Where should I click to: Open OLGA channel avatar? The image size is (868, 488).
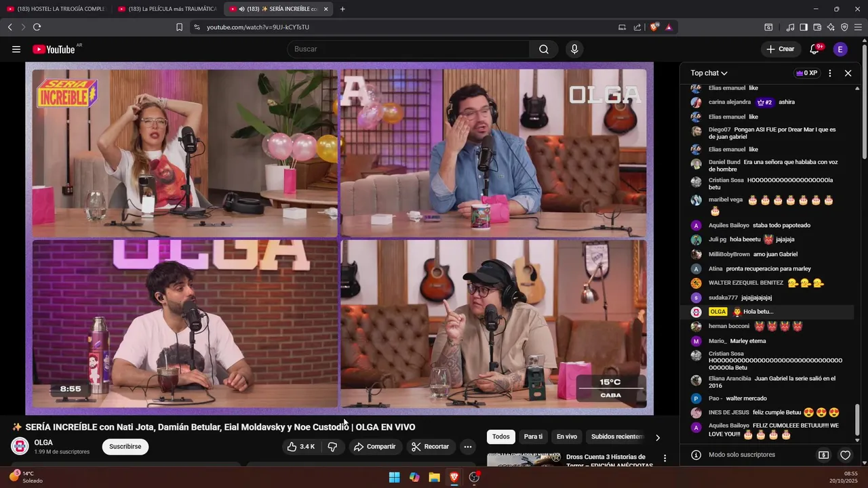point(20,447)
